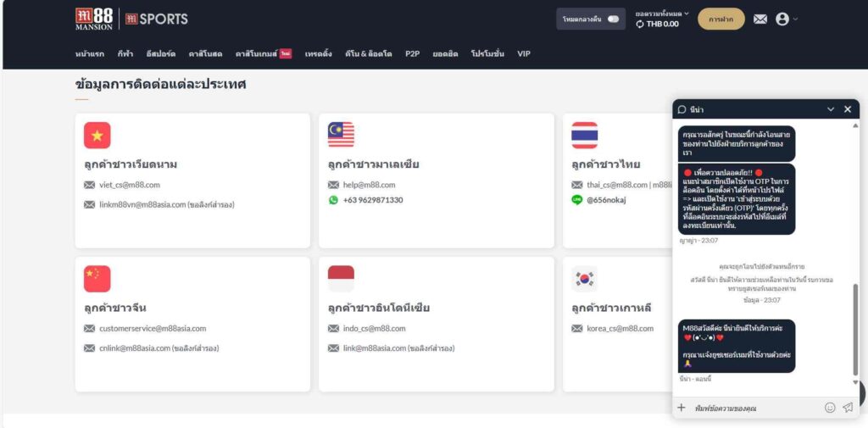Click the chat message input field
The width and height of the screenshot is (868, 428).
pyautogui.click(x=755, y=408)
